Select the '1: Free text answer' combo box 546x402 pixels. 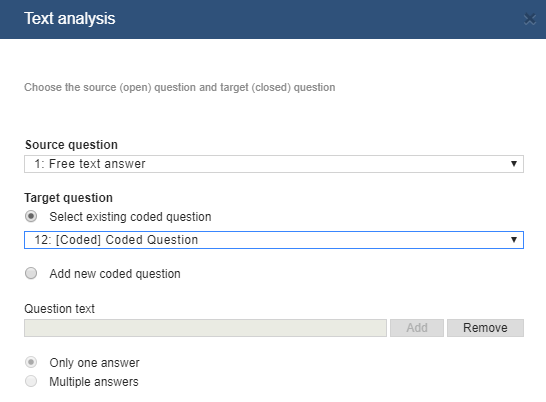click(274, 164)
